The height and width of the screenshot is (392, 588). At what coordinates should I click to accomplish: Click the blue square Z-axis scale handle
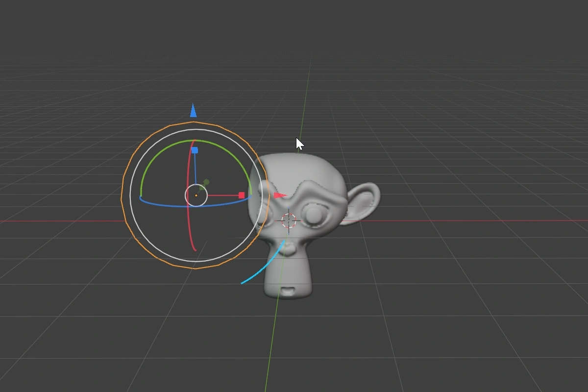pyautogui.click(x=195, y=150)
